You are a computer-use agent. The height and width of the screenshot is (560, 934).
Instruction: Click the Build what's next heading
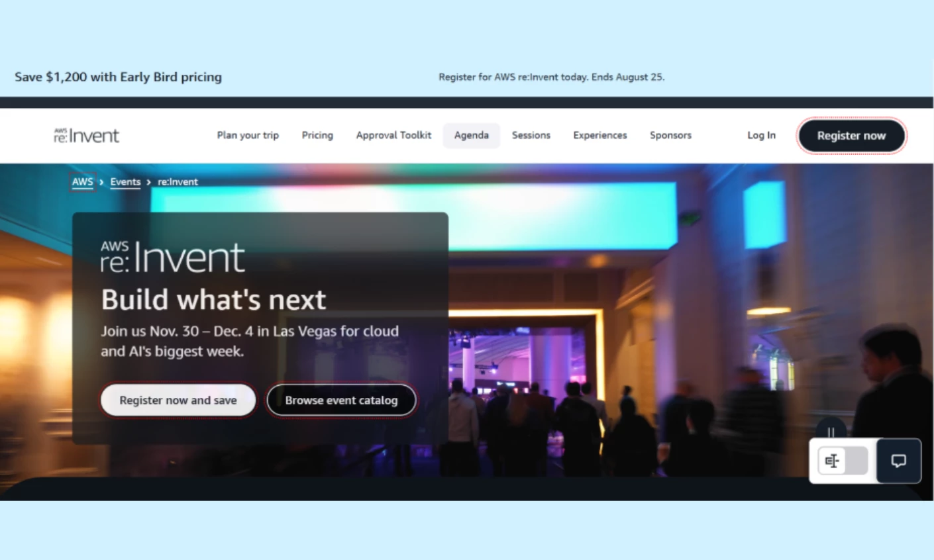[213, 300]
